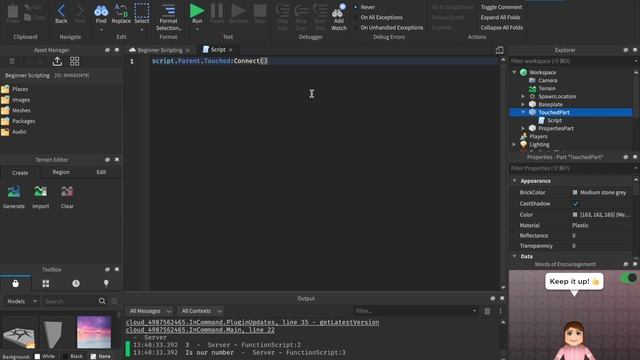
Task: Expand the Baseplate node
Action: click(x=523, y=104)
